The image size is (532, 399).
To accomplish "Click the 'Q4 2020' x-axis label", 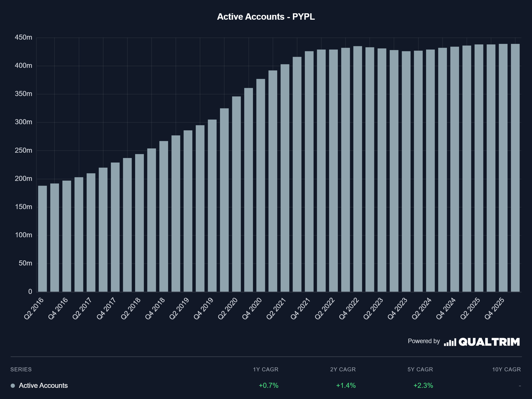I will 252,309.
